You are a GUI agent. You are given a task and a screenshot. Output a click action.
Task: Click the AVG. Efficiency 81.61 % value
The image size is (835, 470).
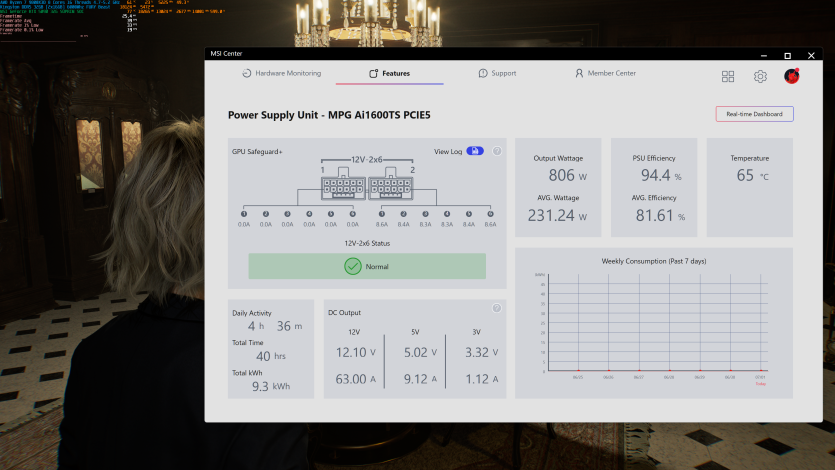pos(660,215)
